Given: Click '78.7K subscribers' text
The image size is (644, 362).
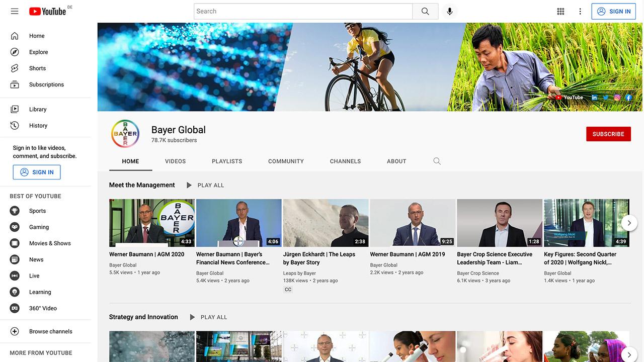Looking at the screenshot, I should click(x=174, y=140).
